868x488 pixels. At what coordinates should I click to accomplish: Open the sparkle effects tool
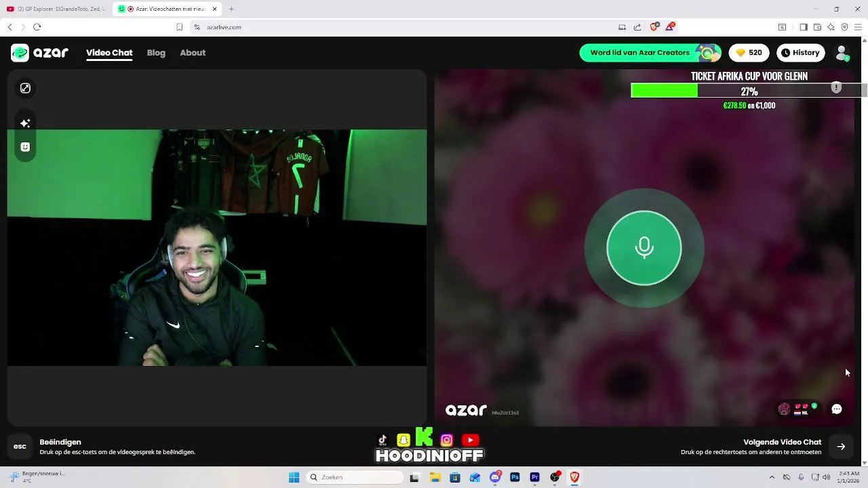pos(25,123)
